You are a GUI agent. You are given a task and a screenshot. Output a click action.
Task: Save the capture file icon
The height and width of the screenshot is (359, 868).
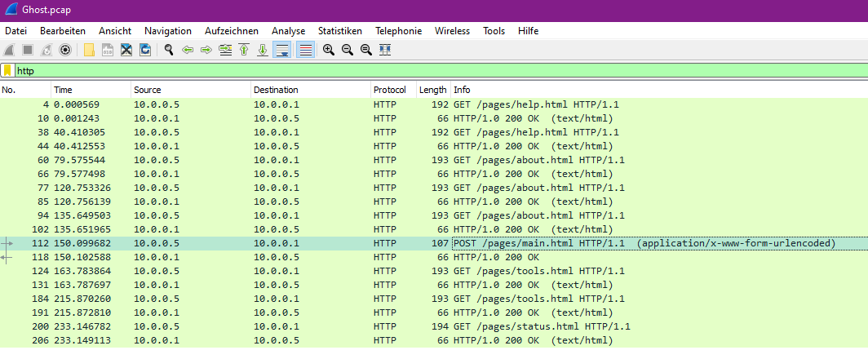tap(108, 50)
